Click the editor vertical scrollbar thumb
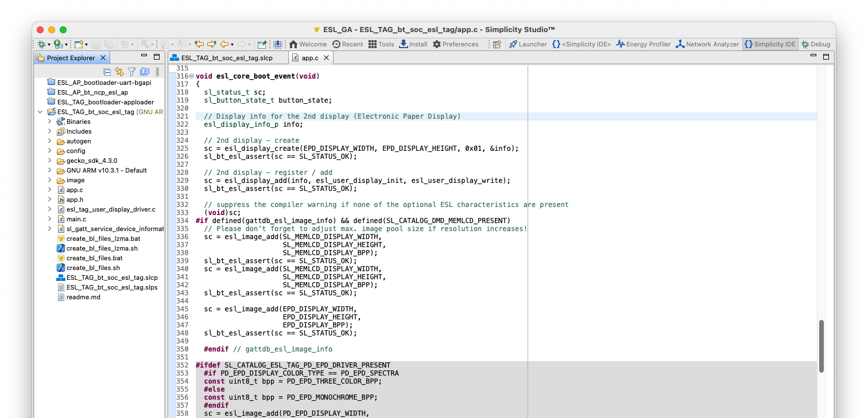868x418 pixels. (821, 346)
